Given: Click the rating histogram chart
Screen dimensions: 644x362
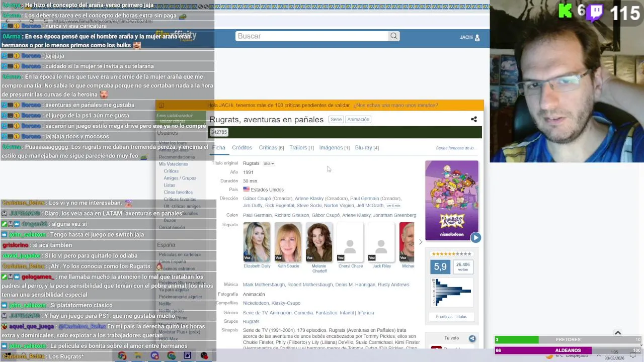Looking at the screenshot, I should point(452,292).
